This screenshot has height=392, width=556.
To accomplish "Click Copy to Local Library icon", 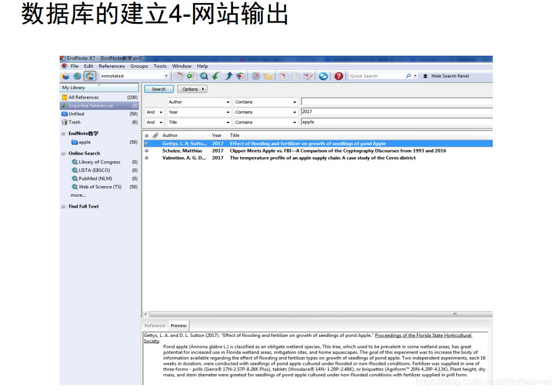I will coord(179,76).
